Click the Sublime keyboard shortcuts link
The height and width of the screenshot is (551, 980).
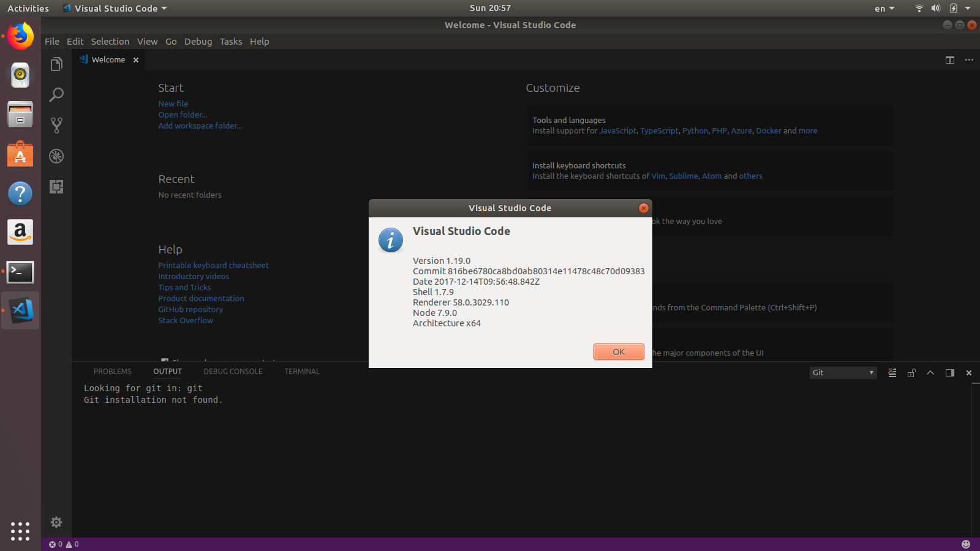coord(684,176)
